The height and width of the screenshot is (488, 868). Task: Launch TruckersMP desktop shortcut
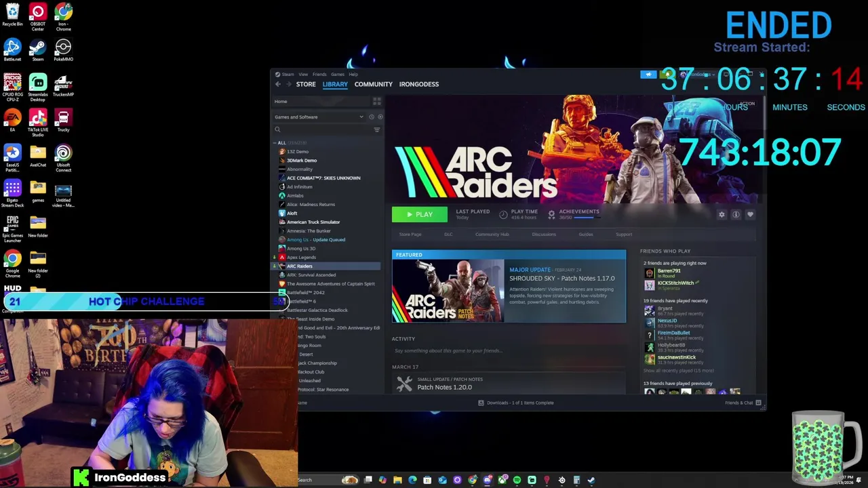coord(63,85)
